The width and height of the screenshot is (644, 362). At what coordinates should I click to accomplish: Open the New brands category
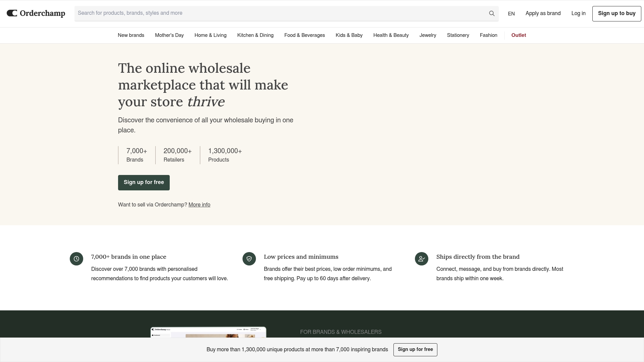131,35
